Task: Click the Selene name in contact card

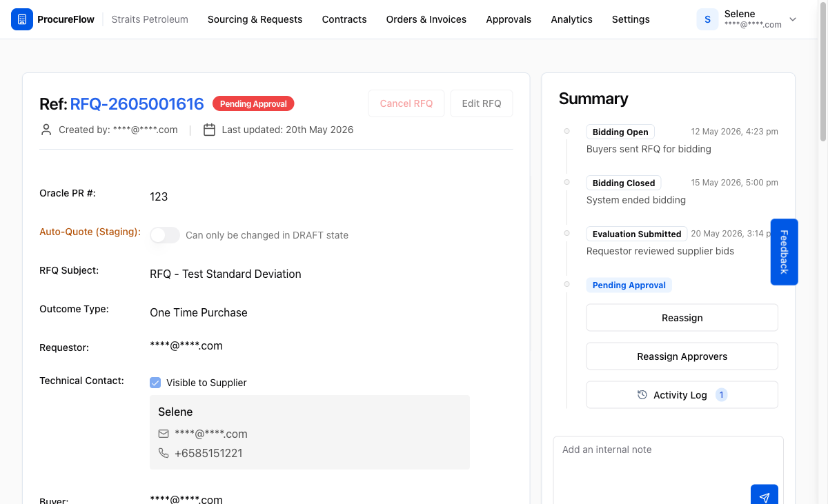Action: (x=175, y=412)
